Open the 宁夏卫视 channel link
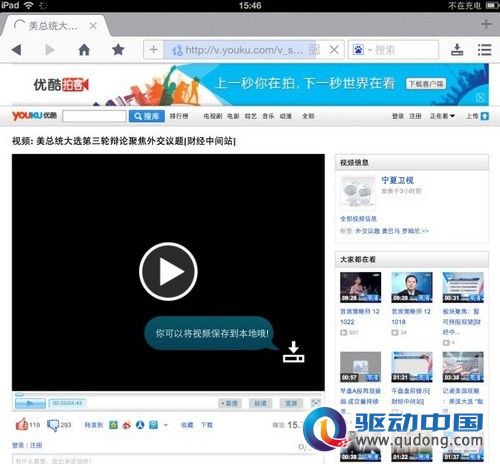The height and width of the screenshot is (464, 500). [397, 180]
